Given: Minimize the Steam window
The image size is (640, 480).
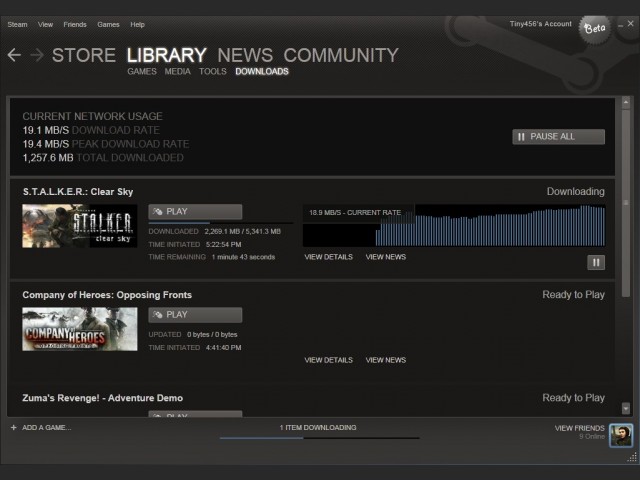Looking at the screenshot, I should click(x=620, y=24).
